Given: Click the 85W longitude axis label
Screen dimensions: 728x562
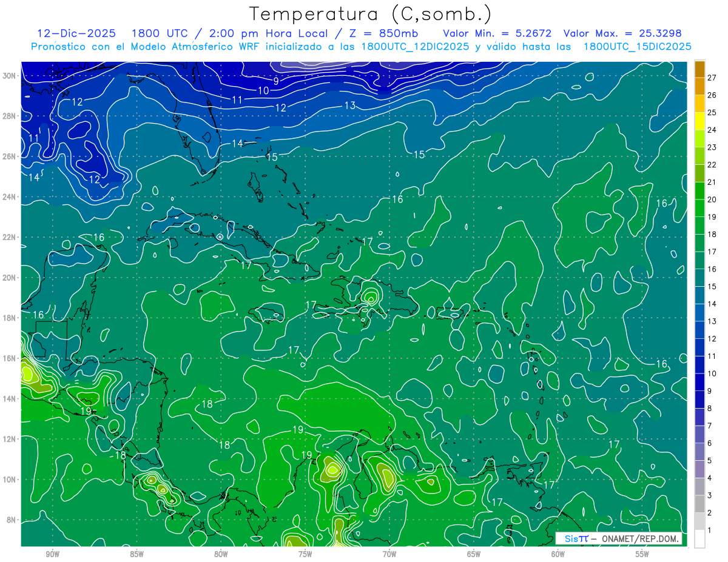Looking at the screenshot, I should pos(136,554).
